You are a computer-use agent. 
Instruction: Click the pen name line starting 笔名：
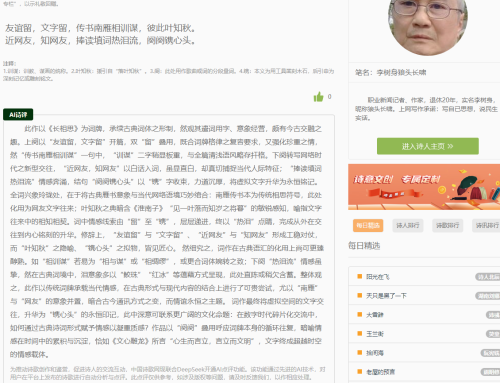click(x=391, y=72)
